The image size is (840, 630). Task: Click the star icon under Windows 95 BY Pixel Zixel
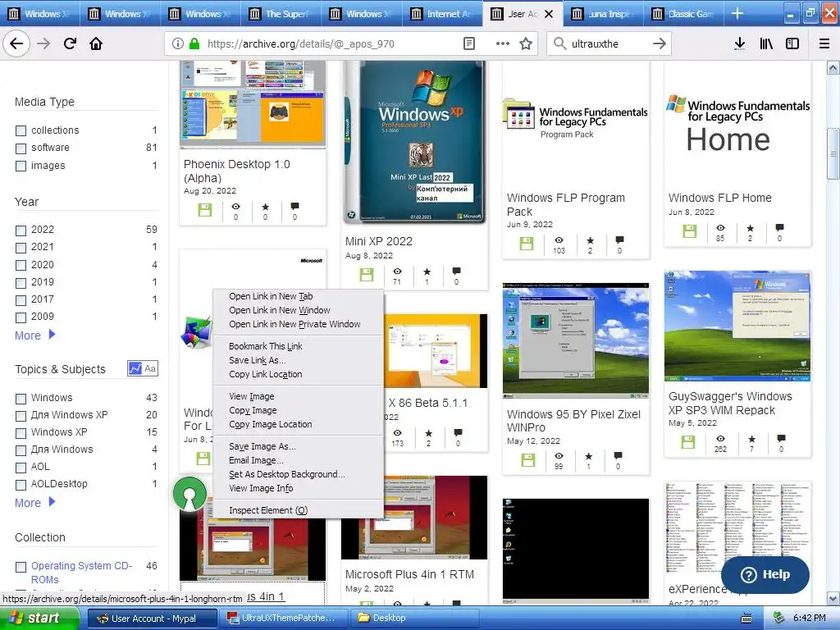(x=588, y=456)
